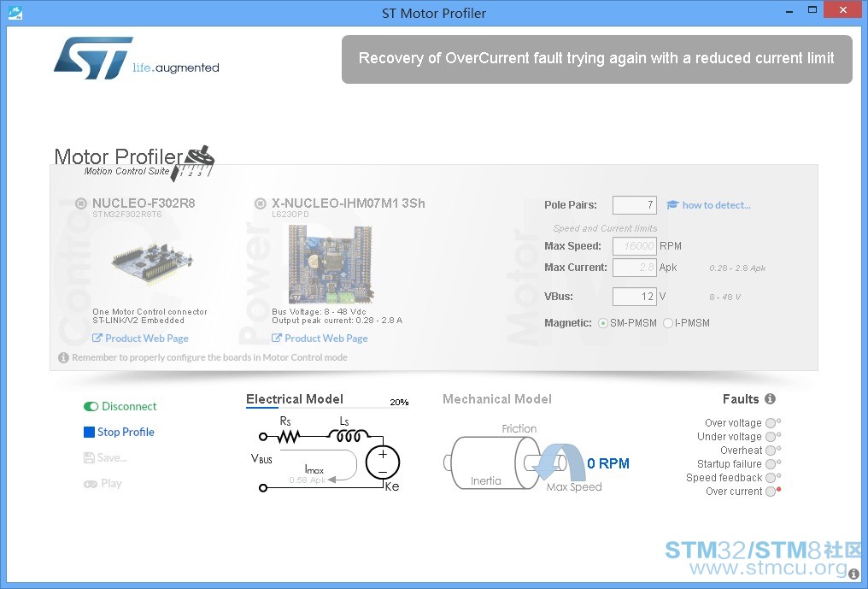This screenshot has width=868, height=589.
Task: Click the L6230PD driver label
Action: point(290,215)
